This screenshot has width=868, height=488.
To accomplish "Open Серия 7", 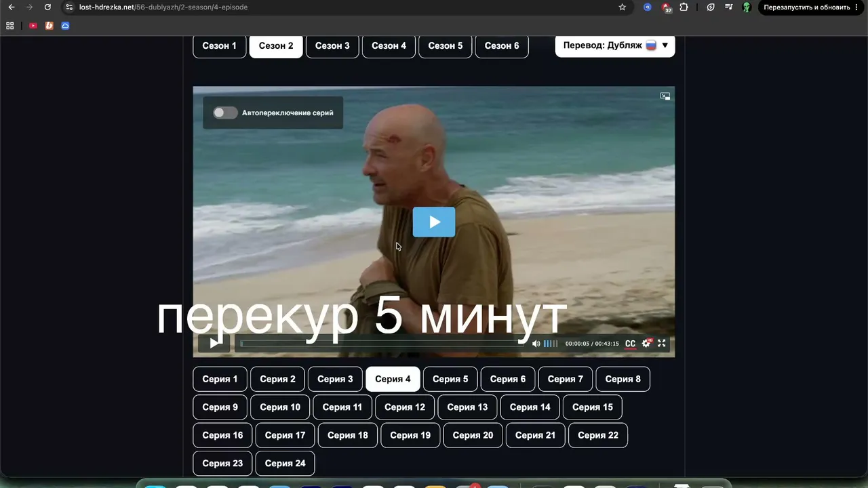I will [566, 379].
